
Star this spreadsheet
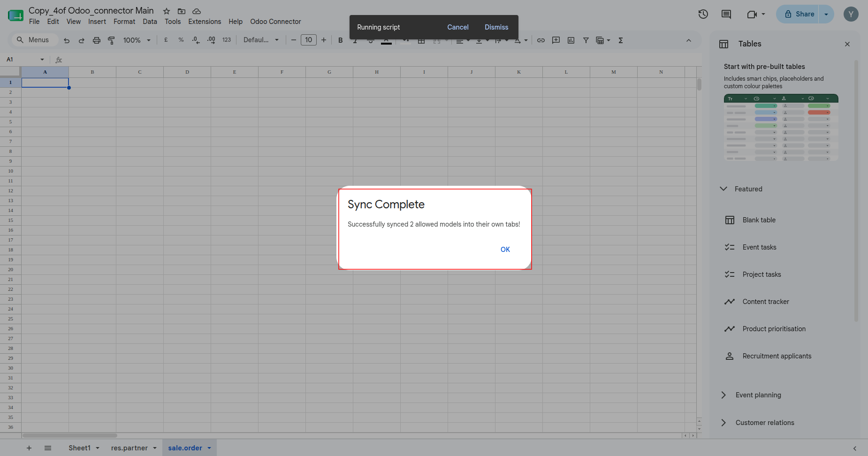pyautogui.click(x=167, y=11)
